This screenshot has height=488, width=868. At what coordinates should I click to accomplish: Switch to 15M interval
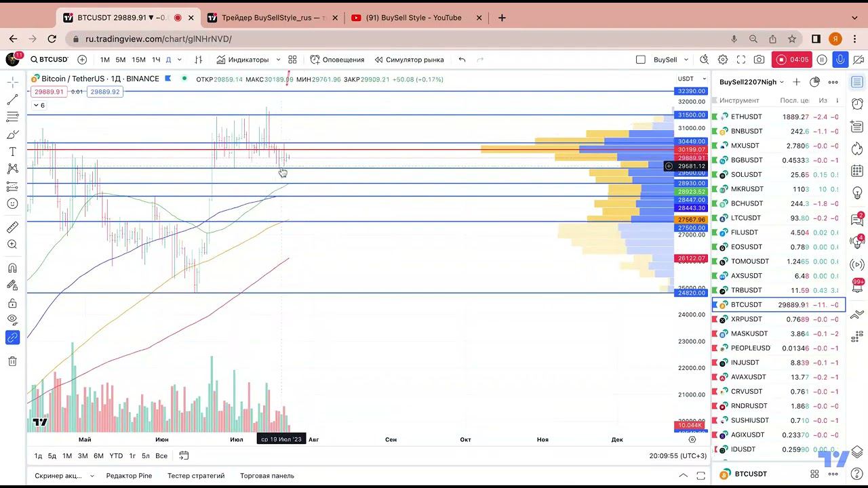click(x=138, y=60)
